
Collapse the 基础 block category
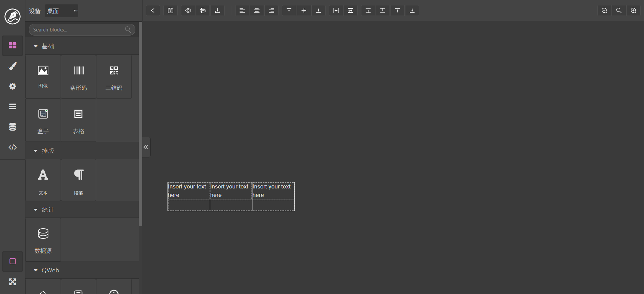36,46
